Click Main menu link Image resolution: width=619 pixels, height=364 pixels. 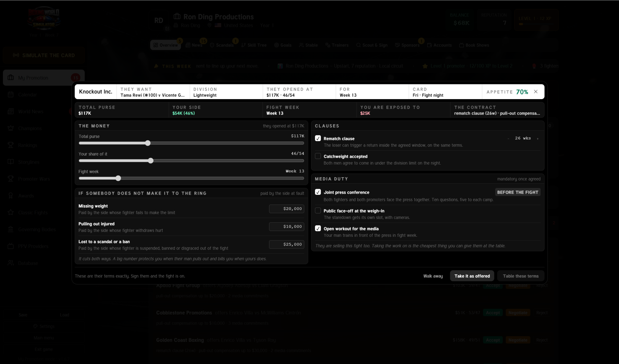(44, 338)
